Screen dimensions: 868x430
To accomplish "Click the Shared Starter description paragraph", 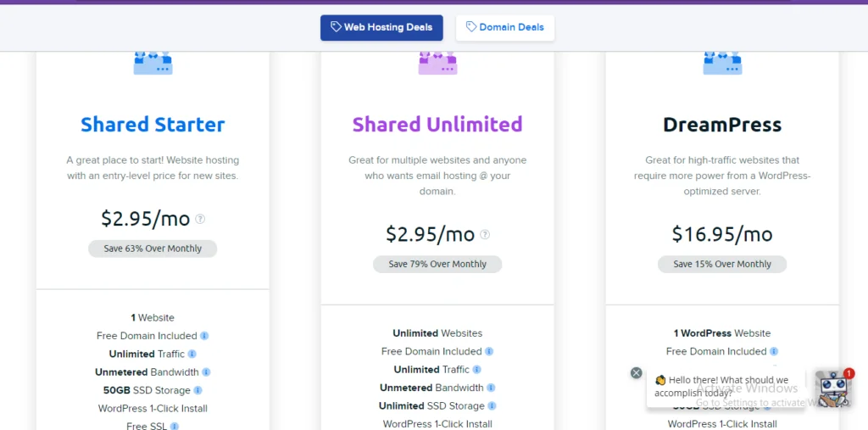I will click(x=153, y=168).
